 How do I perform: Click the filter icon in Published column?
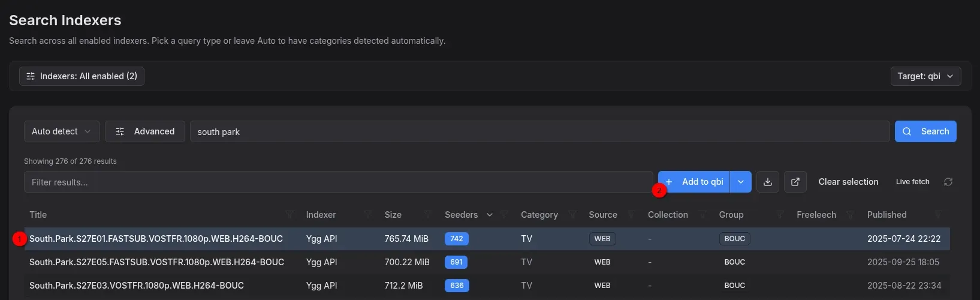click(x=939, y=215)
